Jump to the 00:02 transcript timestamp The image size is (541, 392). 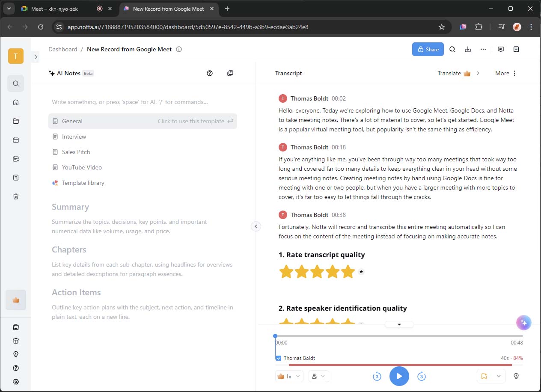339,98
